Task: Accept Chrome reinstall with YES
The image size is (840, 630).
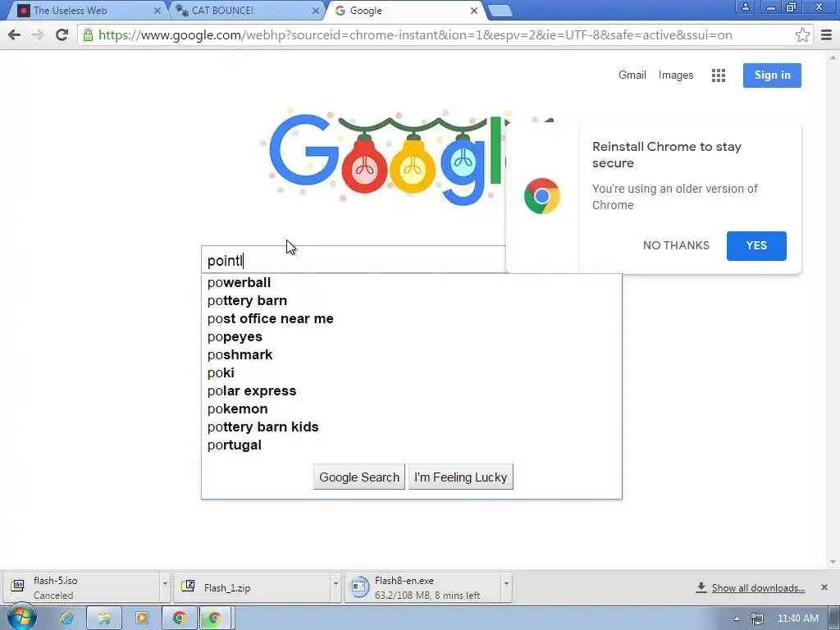Action: pos(756,246)
